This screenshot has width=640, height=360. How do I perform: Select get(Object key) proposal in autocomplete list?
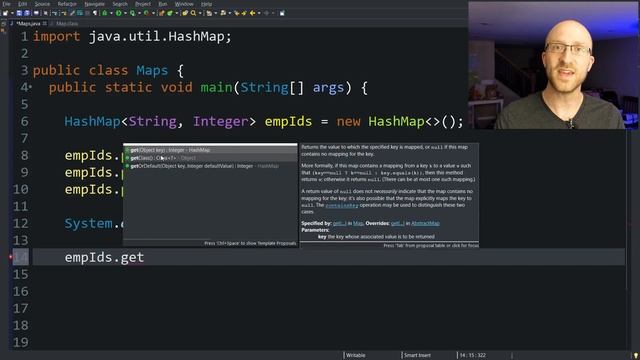coord(210,150)
